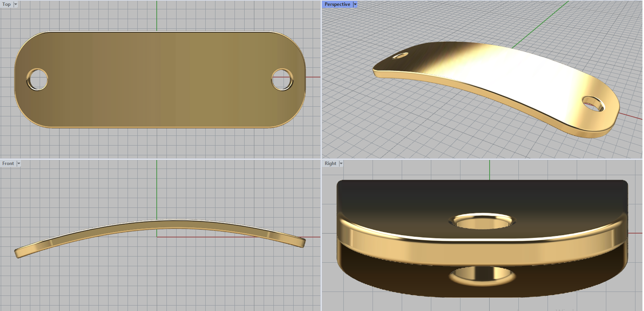Expand the Right viewport dropdown arrow
This screenshot has height=311, width=644.
(341, 164)
